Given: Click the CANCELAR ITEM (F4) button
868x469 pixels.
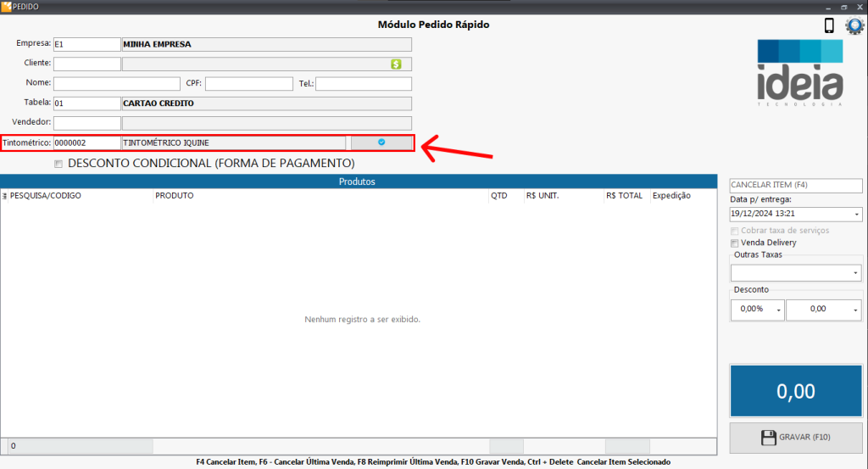Looking at the screenshot, I should coord(795,184).
